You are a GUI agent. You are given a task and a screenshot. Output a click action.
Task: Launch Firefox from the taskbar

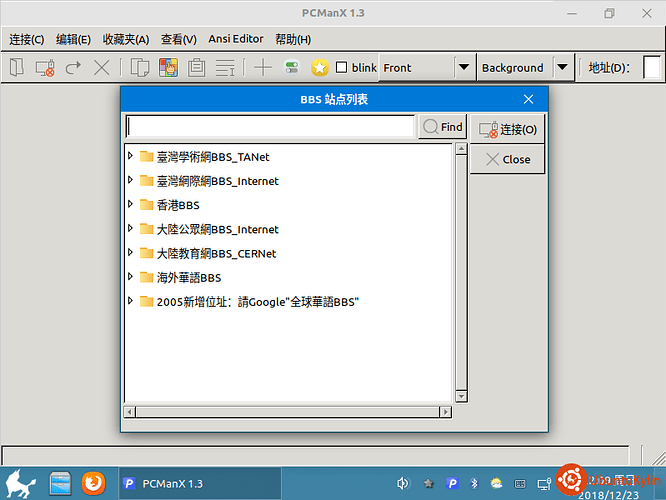pyautogui.click(x=93, y=483)
